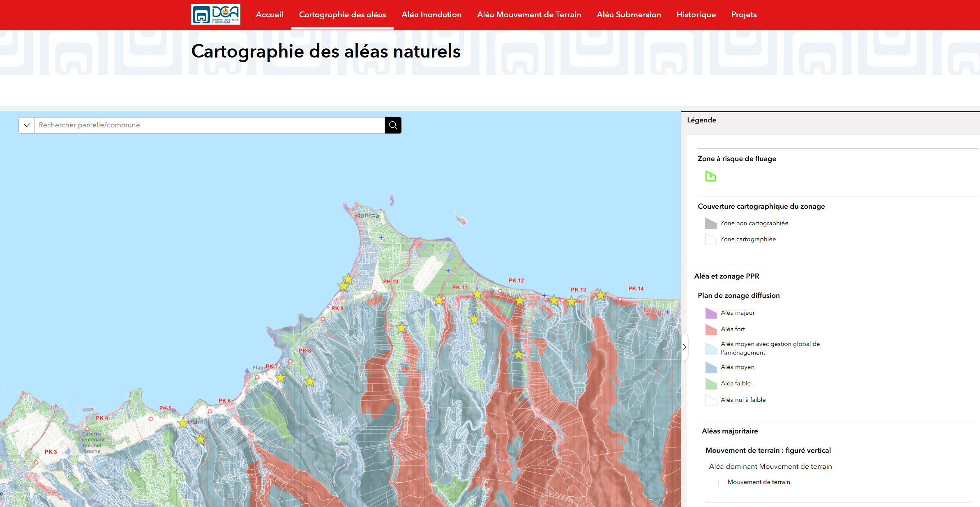Click the Accueil link
Screen dimensions: 980x507
[x=270, y=15]
